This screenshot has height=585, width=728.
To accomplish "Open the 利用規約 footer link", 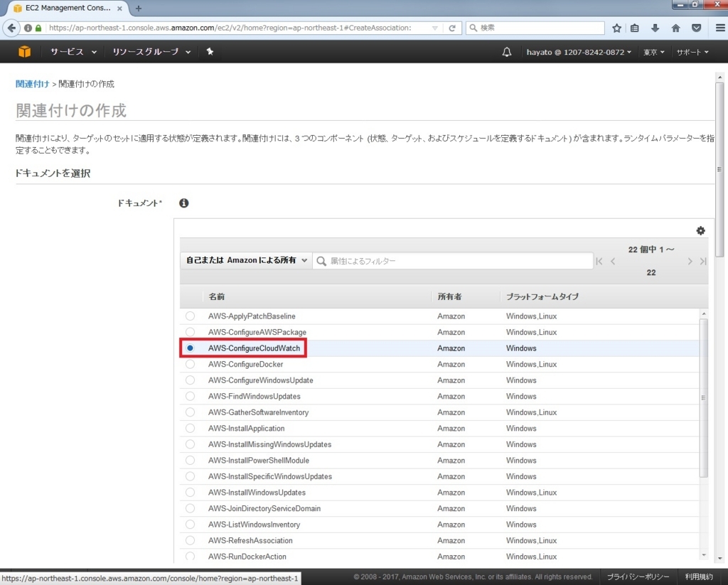I will [698, 576].
